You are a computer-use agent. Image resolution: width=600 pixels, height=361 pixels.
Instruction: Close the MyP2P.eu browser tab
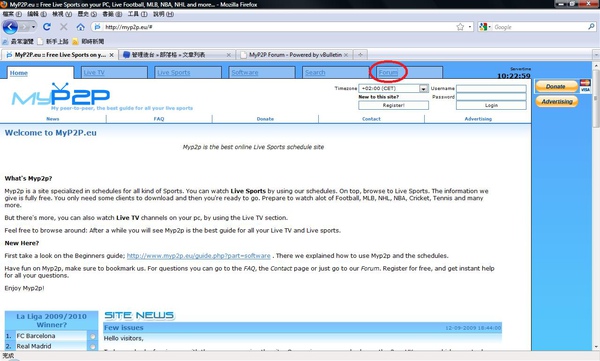[x=111, y=55]
